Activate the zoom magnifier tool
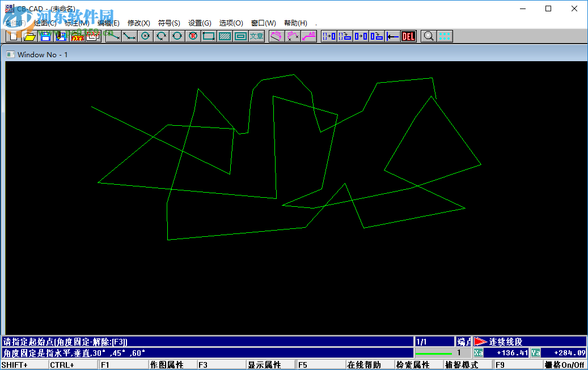Image resolution: width=588 pixels, height=370 pixels. point(428,36)
